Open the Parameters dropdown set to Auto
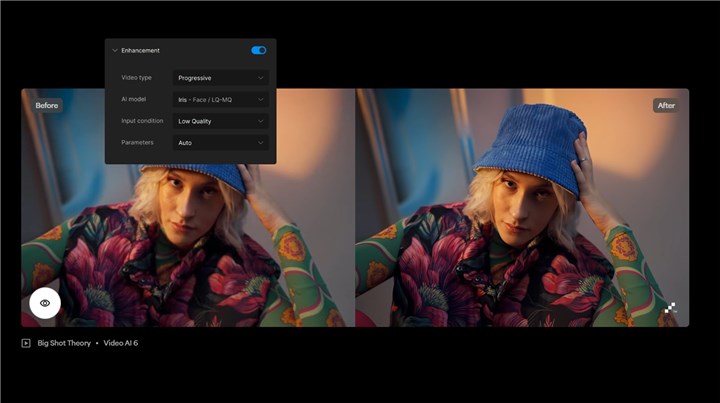Image resolution: width=720 pixels, height=403 pixels. (x=220, y=143)
